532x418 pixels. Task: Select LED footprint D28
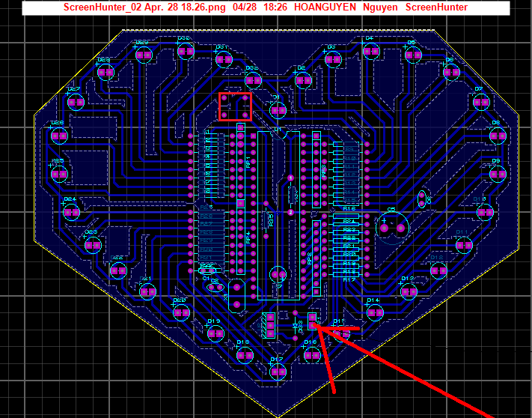pyautogui.click(x=106, y=73)
